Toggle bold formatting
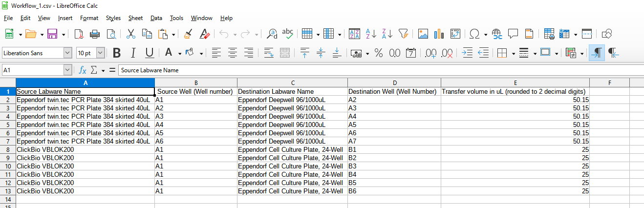Image resolution: width=644 pixels, height=208 pixels. tap(116, 53)
